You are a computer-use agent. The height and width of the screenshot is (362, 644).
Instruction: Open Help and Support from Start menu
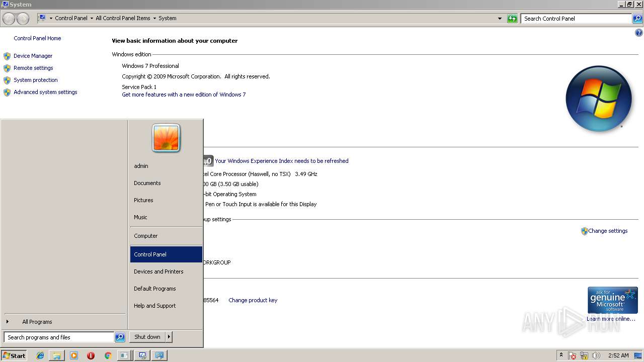pos(166,306)
